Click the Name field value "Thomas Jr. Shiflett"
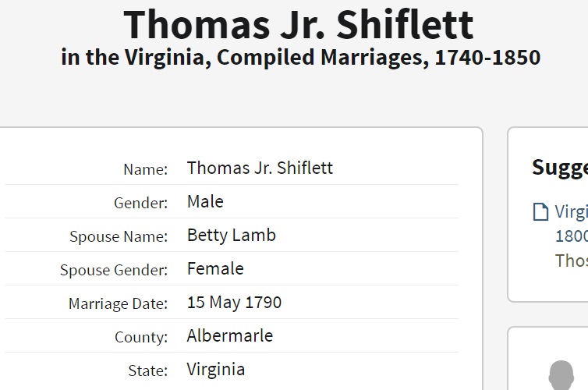The height and width of the screenshot is (390, 588). [x=260, y=168]
